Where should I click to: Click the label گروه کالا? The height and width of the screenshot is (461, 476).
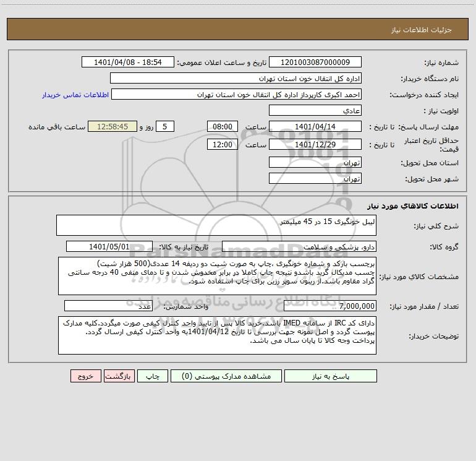(x=444, y=247)
